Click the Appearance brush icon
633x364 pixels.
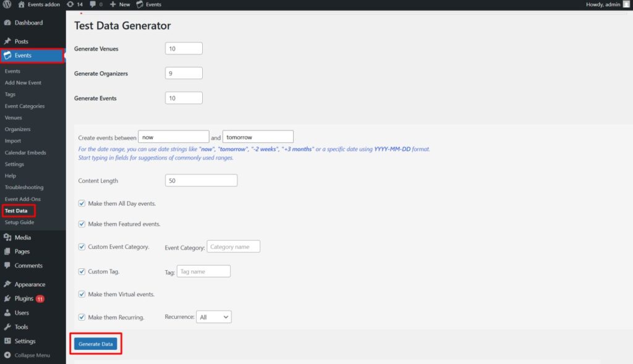7,284
